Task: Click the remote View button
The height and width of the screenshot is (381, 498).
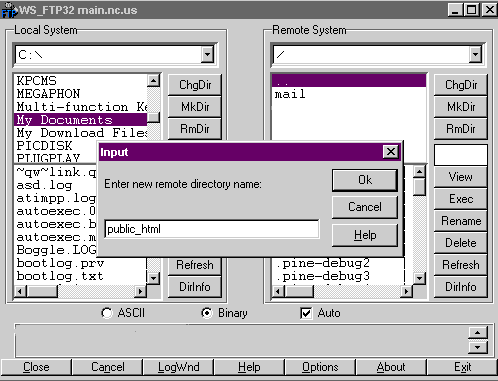Action: pyautogui.click(x=461, y=177)
